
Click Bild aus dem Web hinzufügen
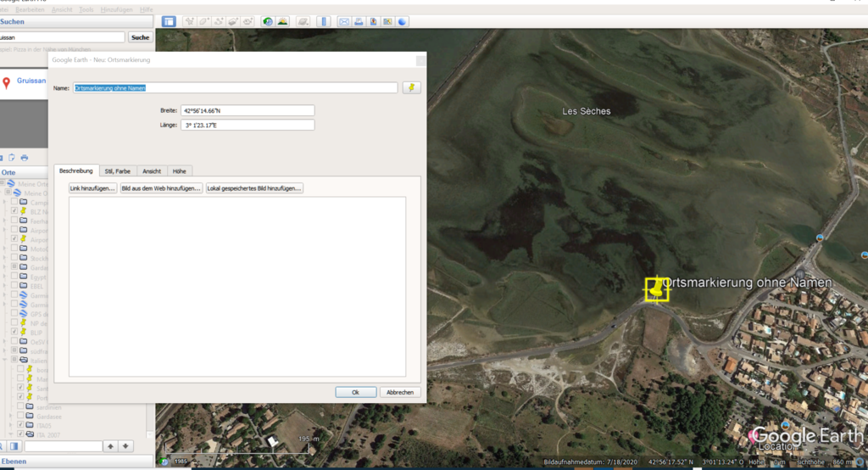coord(161,188)
